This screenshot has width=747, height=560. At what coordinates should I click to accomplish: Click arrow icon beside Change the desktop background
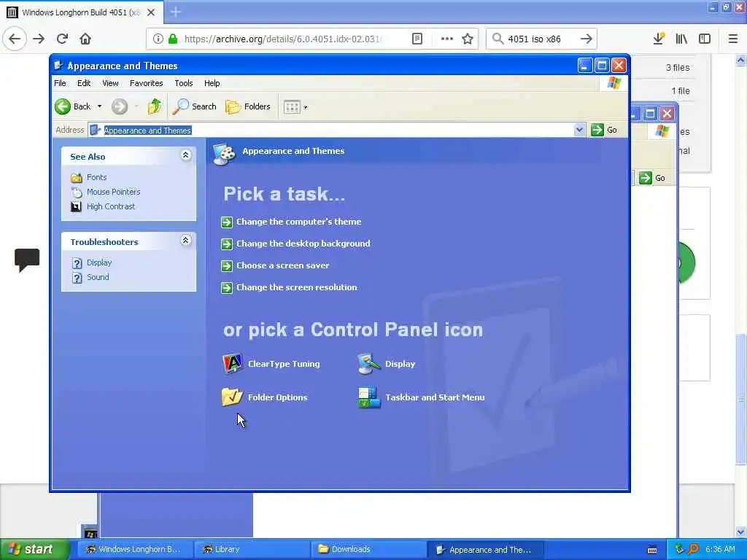(x=227, y=244)
